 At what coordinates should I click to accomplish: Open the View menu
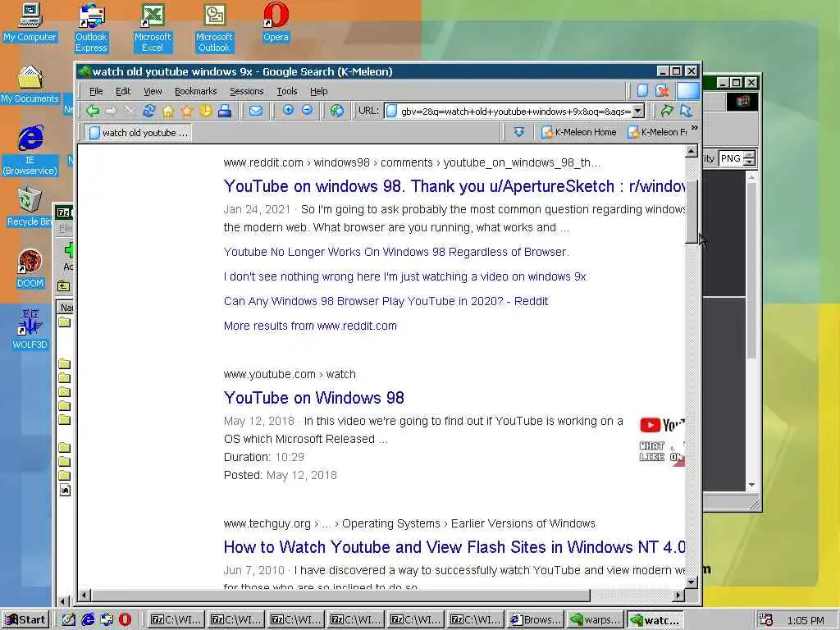[x=153, y=91]
